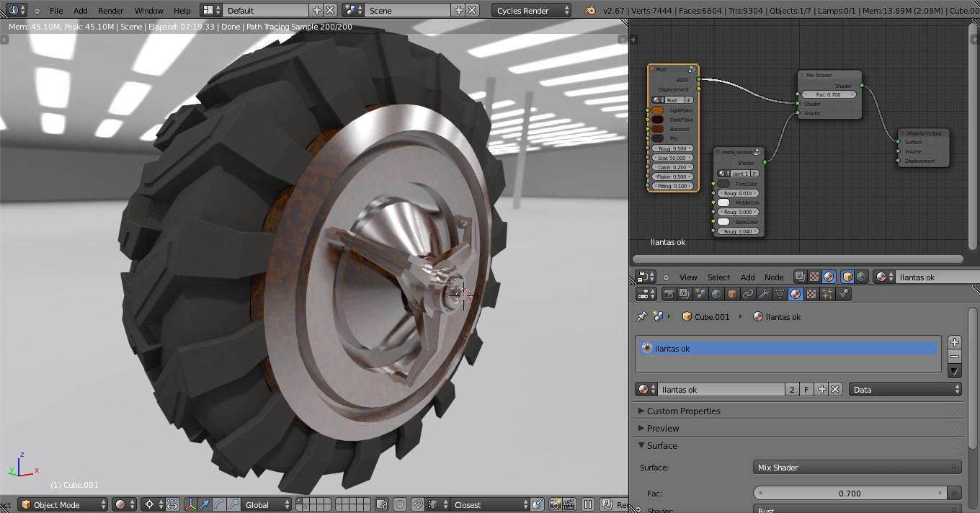The image size is (980, 513).
Task: Click the OpenGL render image camera icon
Action: [x=555, y=504]
